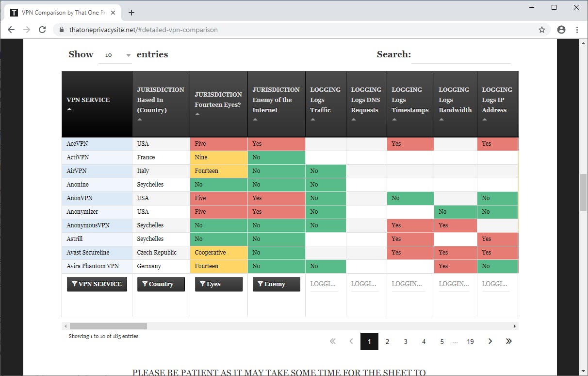Click the table Search input field

point(461,55)
